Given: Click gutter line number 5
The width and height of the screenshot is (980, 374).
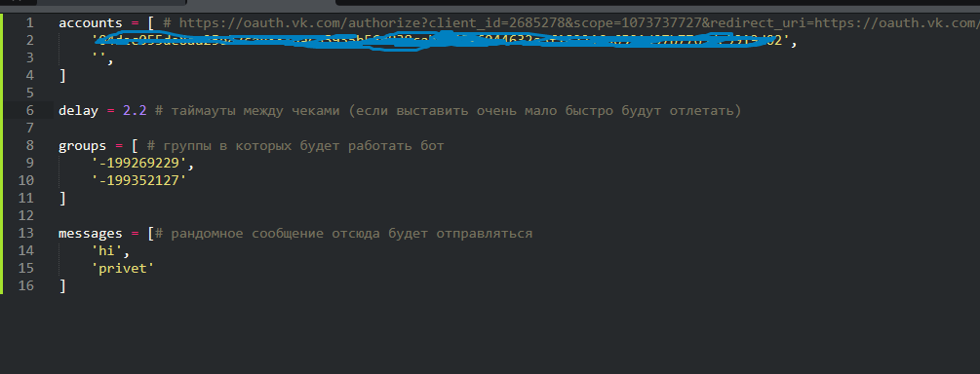Looking at the screenshot, I should [x=29, y=93].
